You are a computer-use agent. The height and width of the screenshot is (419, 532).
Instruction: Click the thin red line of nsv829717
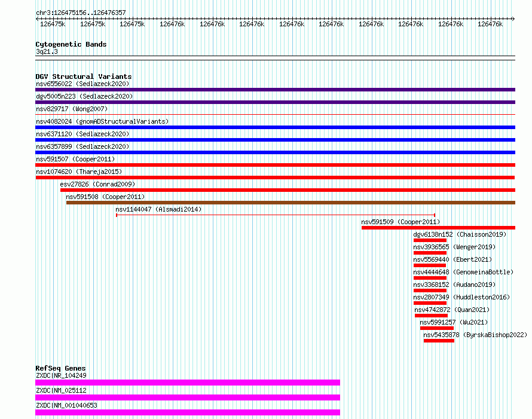pos(275,115)
